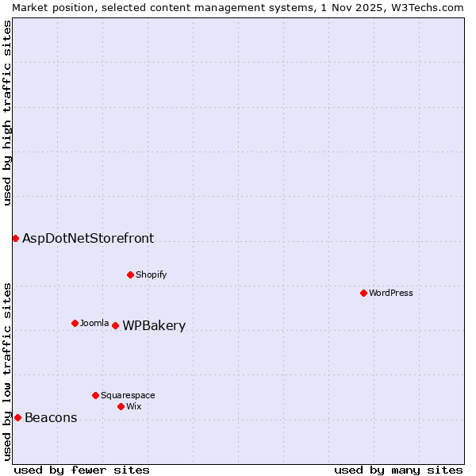
Task: Click the 'used by high traffic sites' axis label
Action: click(x=7, y=113)
